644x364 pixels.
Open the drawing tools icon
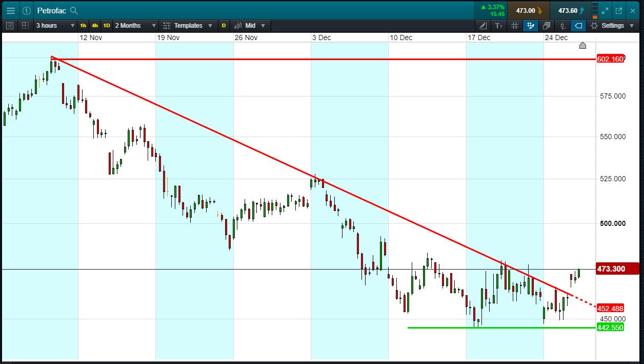(483, 25)
